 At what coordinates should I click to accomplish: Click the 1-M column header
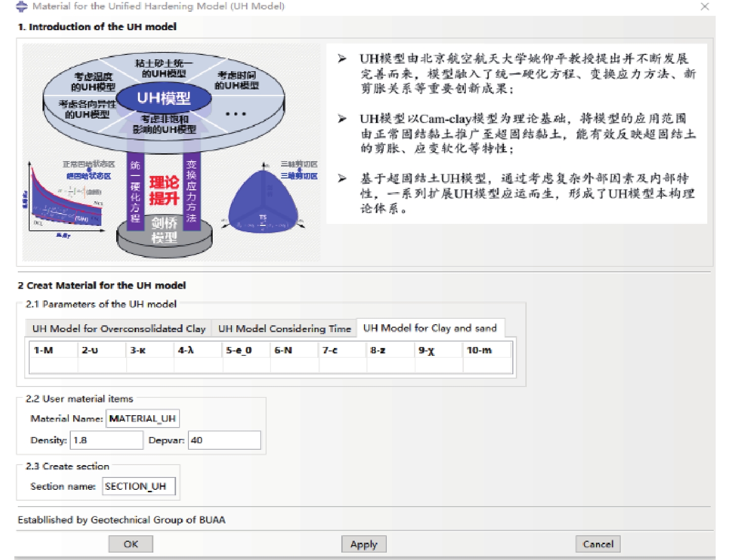[53, 350]
